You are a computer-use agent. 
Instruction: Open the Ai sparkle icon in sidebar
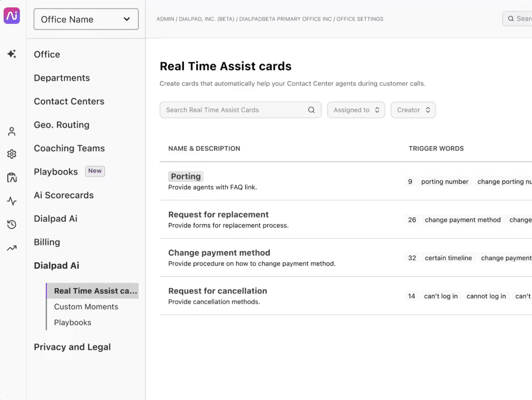coord(12,54)
